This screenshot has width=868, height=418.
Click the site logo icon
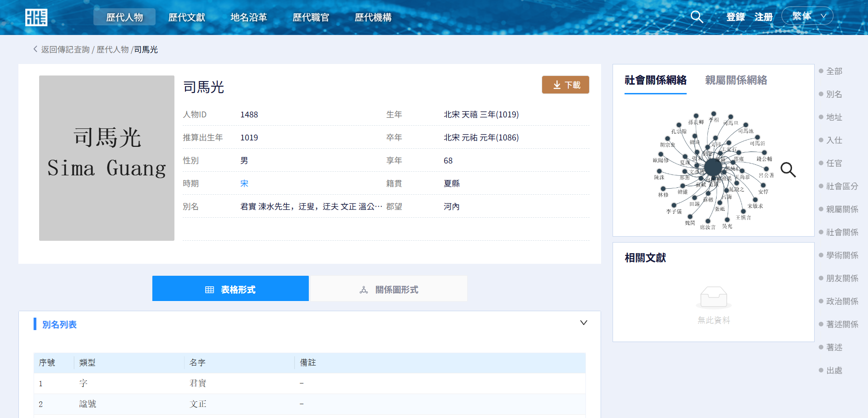pos(36,17)
